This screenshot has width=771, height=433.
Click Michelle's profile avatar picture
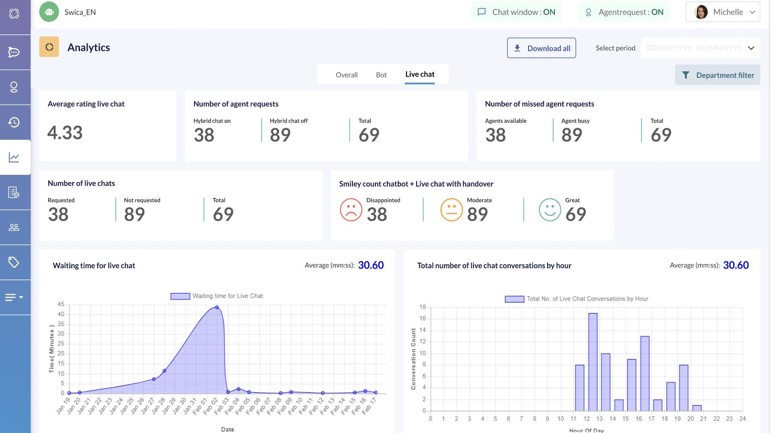pyautogui.click(x=701, y=12)
